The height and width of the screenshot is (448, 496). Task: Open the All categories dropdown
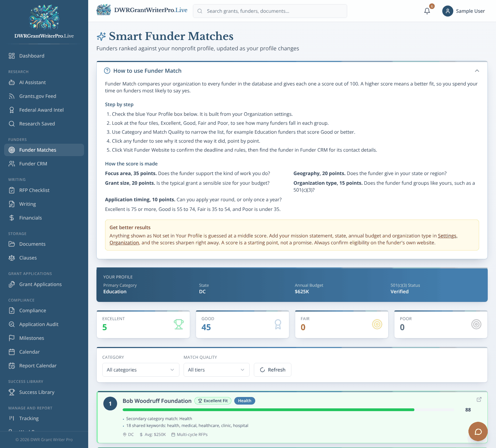[x=141, y=370]
